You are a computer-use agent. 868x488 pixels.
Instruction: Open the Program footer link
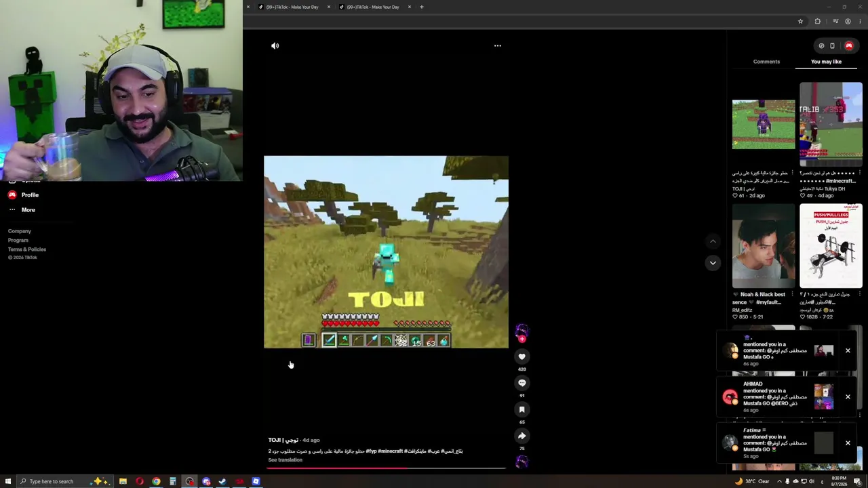pyautogui.click(x=18, y=240)
